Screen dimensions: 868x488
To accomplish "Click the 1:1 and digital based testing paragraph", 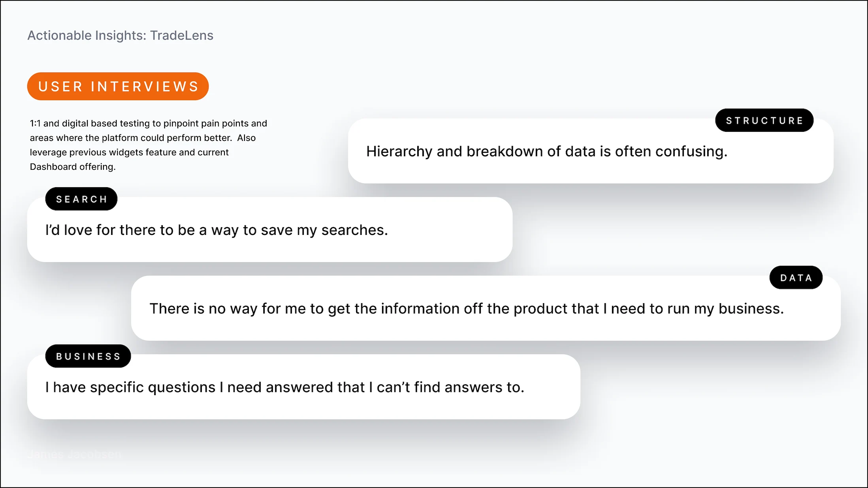I will click(x=149, y=145).
